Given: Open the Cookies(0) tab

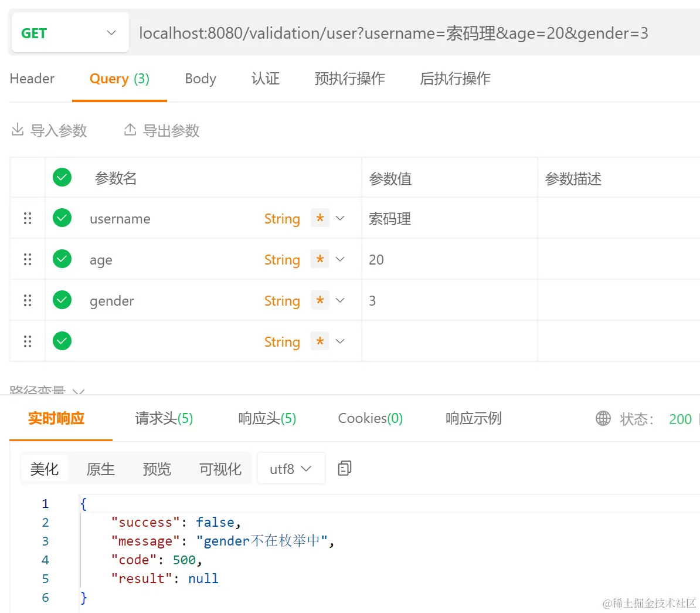Looking at the screenshot, I should (x=370, y=418).
